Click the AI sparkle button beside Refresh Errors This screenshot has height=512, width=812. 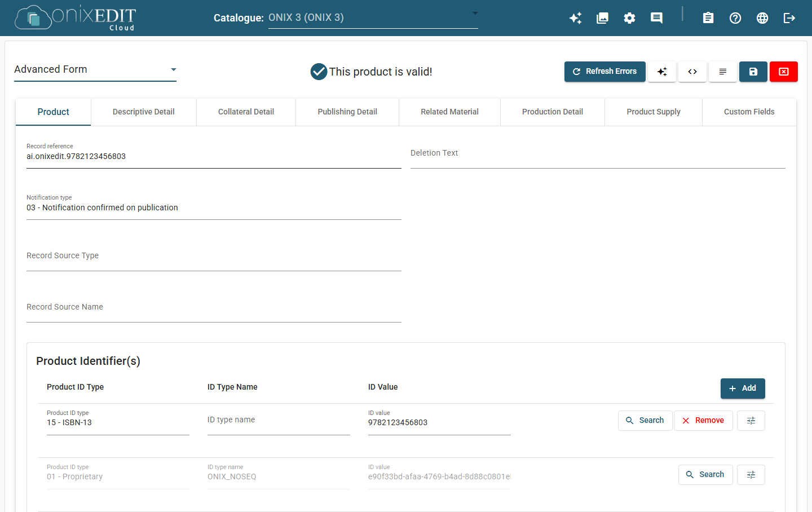pos(662,72)
